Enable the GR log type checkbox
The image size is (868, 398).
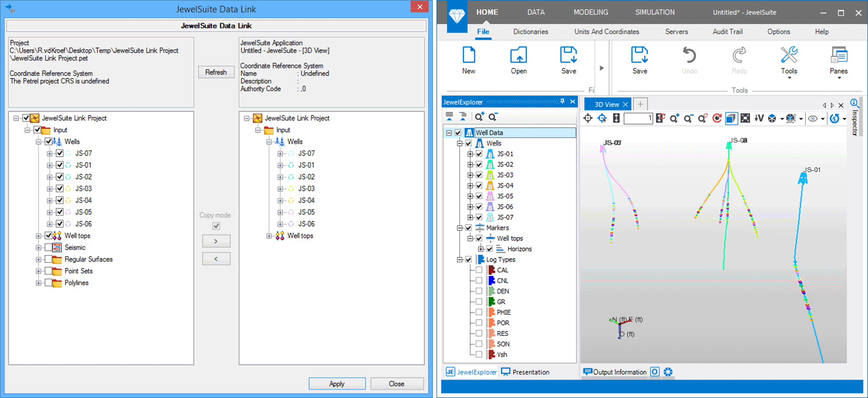[x=479, y=302]
